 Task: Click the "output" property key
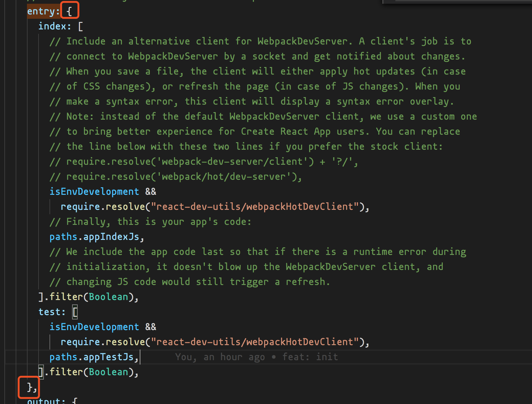click(44, 401)
